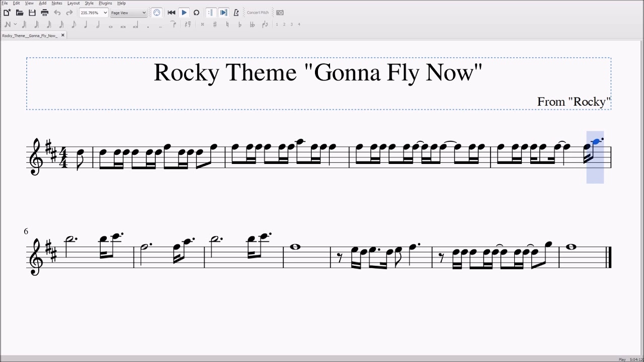Click the measure number 6 label
The width and height of the screenshot is (644, 362).
coord(26,231)
